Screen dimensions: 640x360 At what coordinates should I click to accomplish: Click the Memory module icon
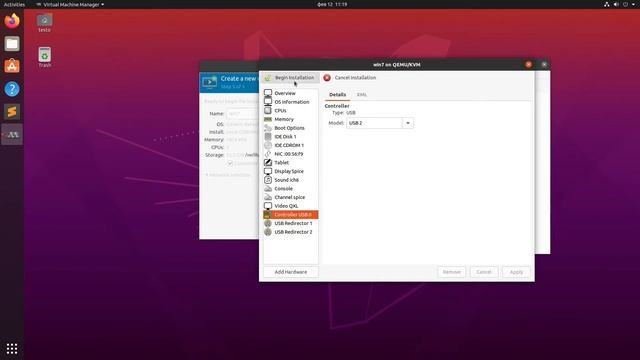click(268, 119)
